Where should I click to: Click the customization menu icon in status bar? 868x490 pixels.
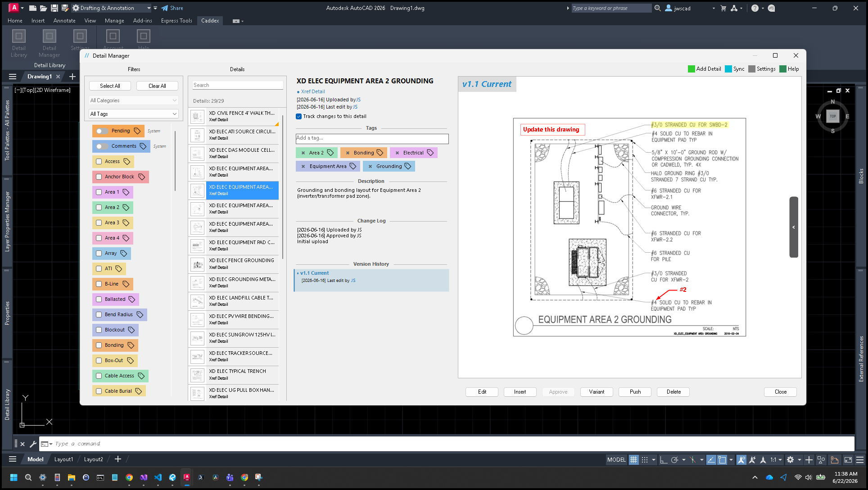point(860,460)
